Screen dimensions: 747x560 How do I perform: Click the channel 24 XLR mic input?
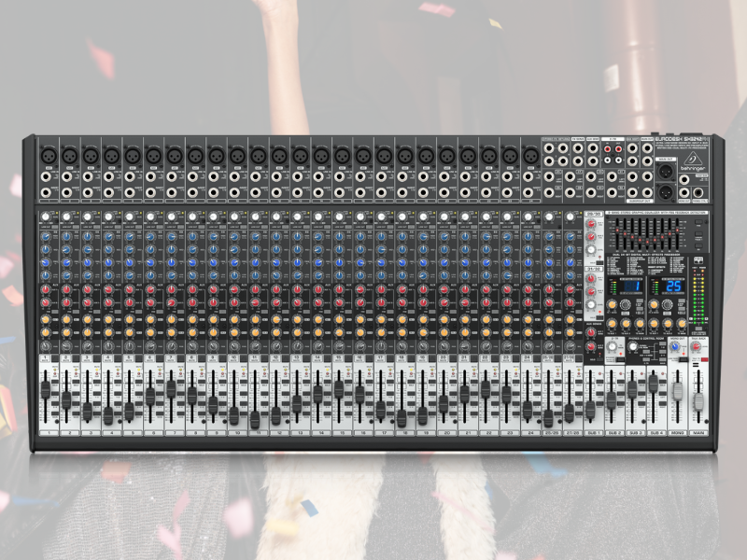[x=530, y=155]
